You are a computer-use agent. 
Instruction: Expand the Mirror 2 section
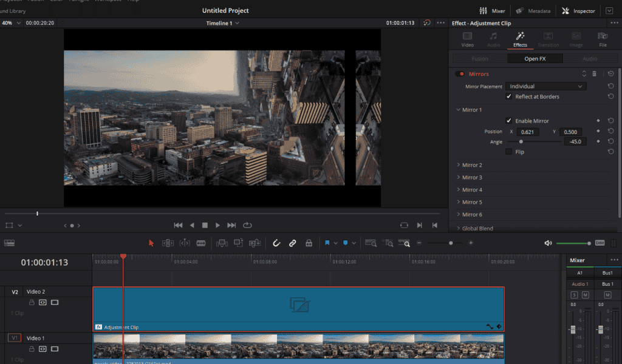(x=458, y=165)
